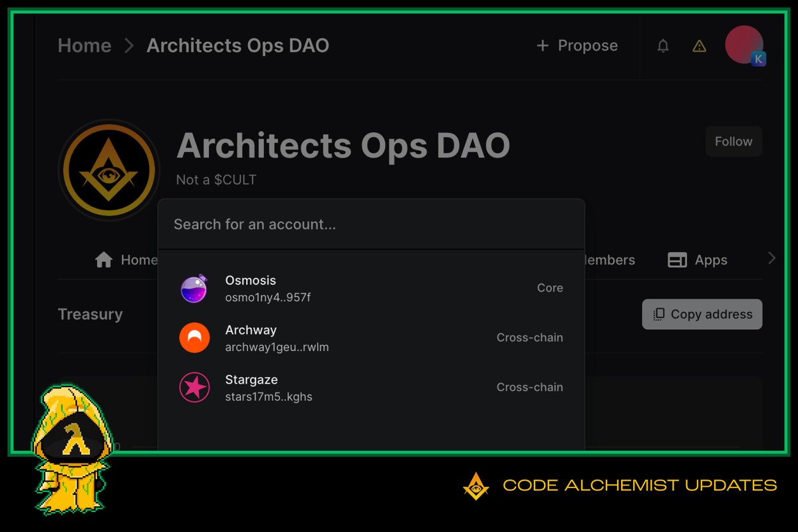Focus the Search for an account field
Viewport: 798px width, 532px height.
click(x=371, y=224)
